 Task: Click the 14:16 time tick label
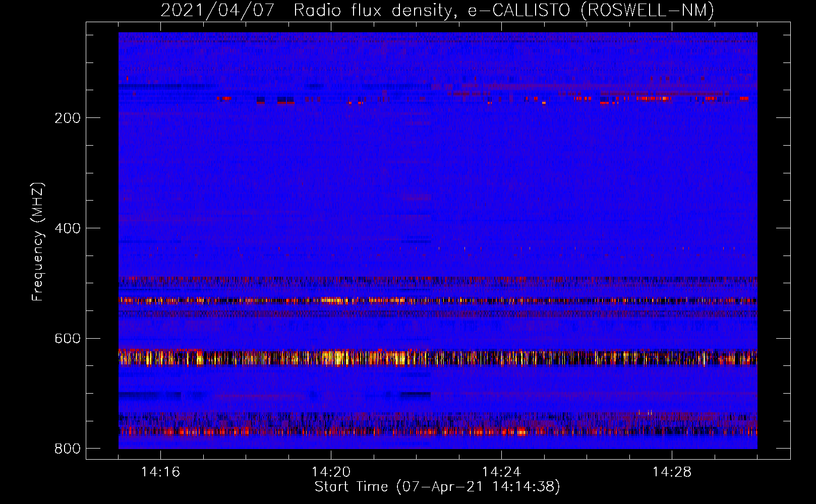tap(160, 472)
